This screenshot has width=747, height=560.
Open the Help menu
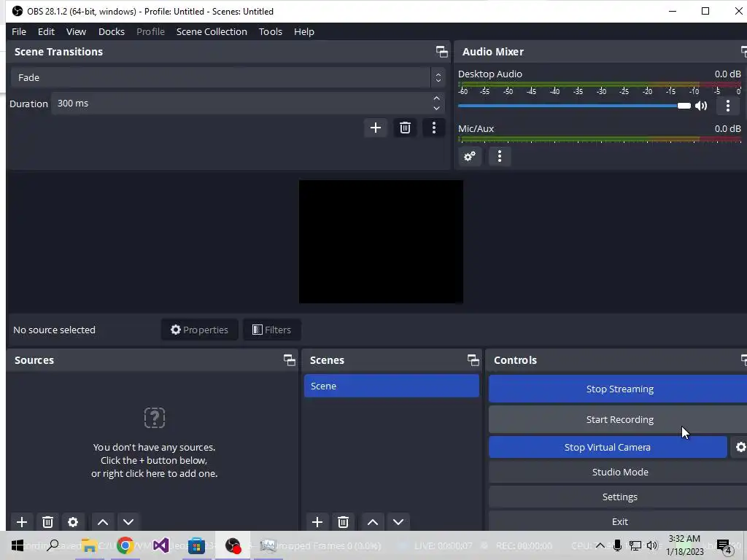point(304,31)
